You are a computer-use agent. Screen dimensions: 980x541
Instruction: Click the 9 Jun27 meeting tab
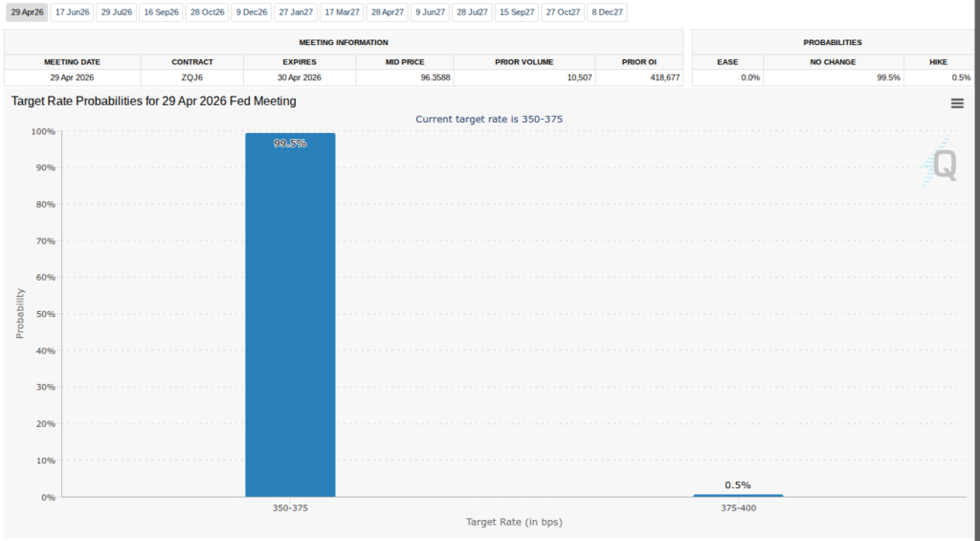431,12
